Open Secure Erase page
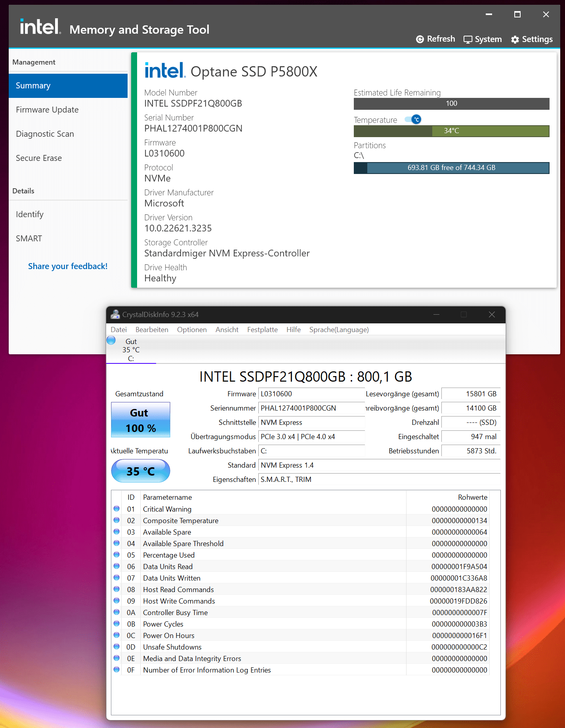 click(x=68, y=158)
